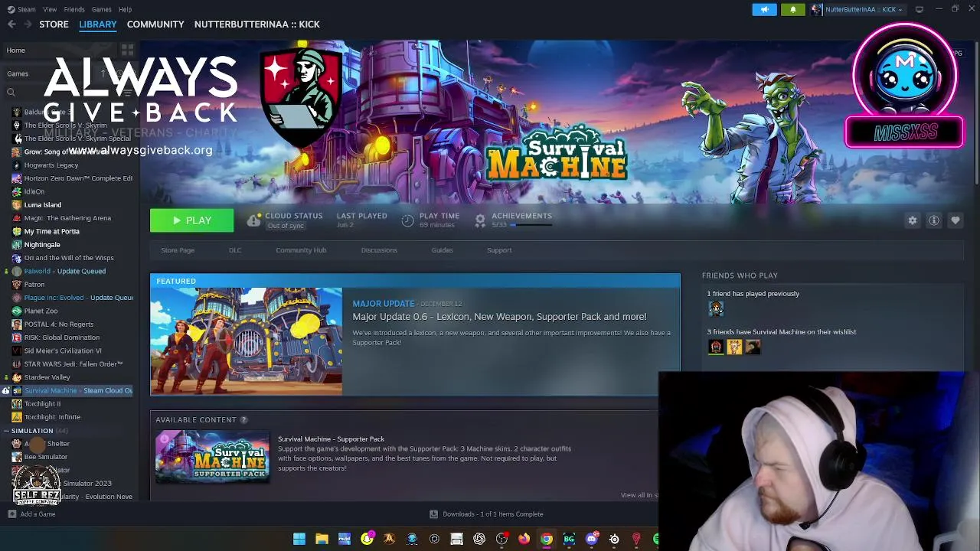Screen dimensions: 980x551
Task: Click the Add a Game plus icon
Action: (11, 514)
